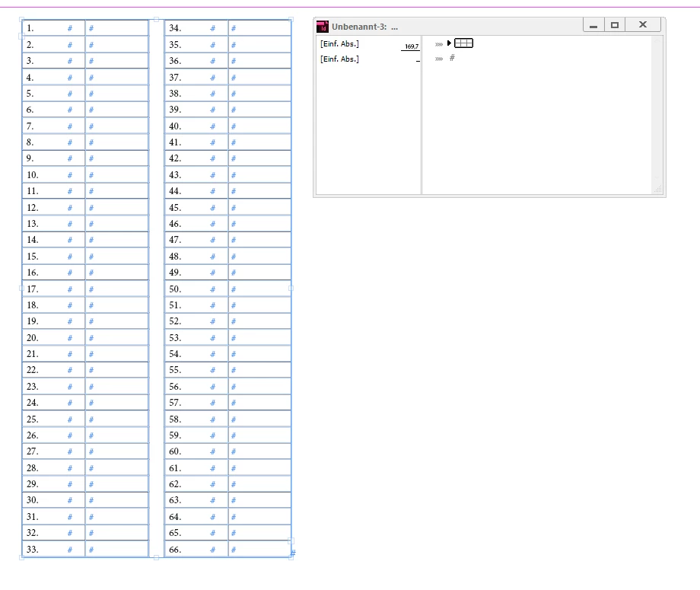This screenshot has width=700, height=590.
Task: Maximize the Unbenannt-3 story editor window
Action: tap(615, 25)
